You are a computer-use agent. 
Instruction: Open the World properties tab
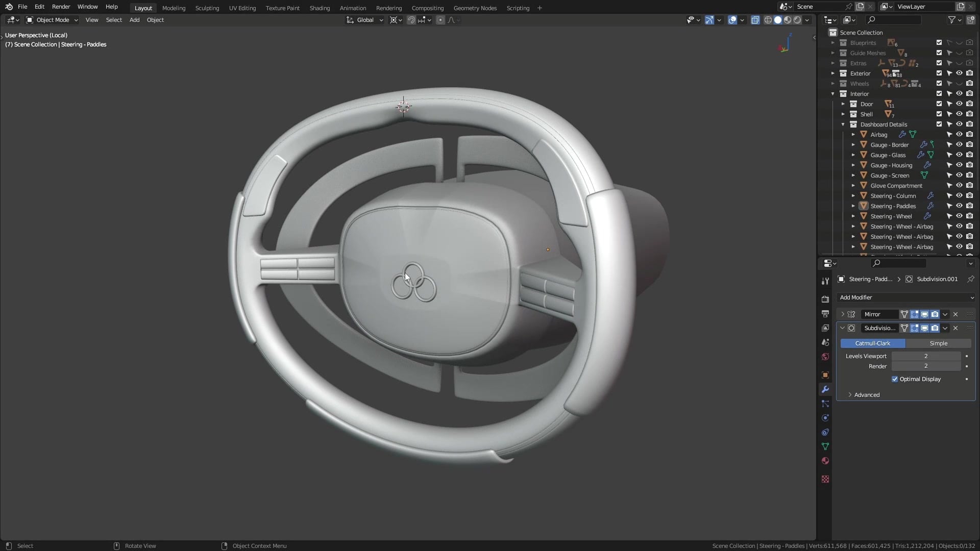point(825,357)
